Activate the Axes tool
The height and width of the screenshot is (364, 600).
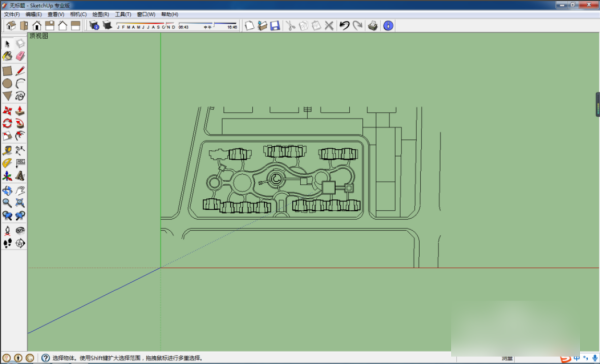click(x=7, y=176)
